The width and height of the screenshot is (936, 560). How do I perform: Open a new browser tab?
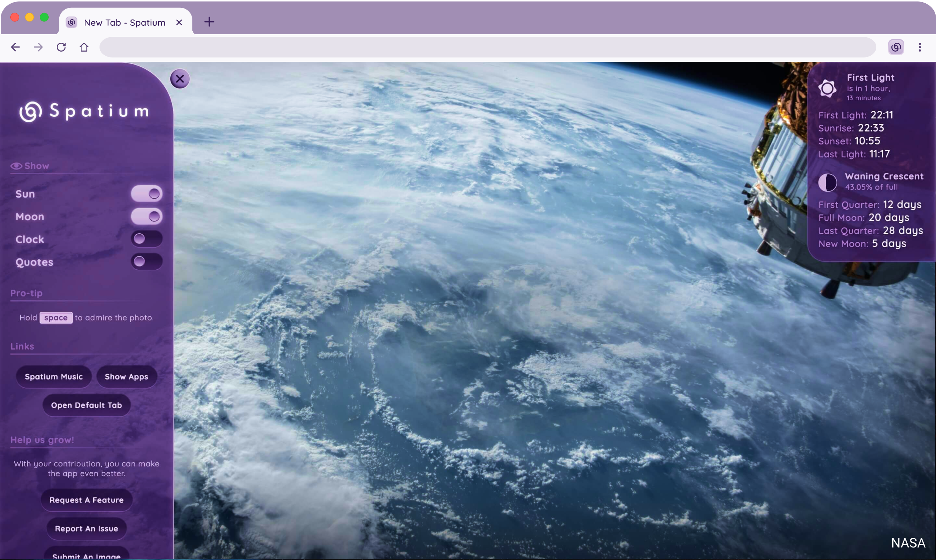[209, 22]
